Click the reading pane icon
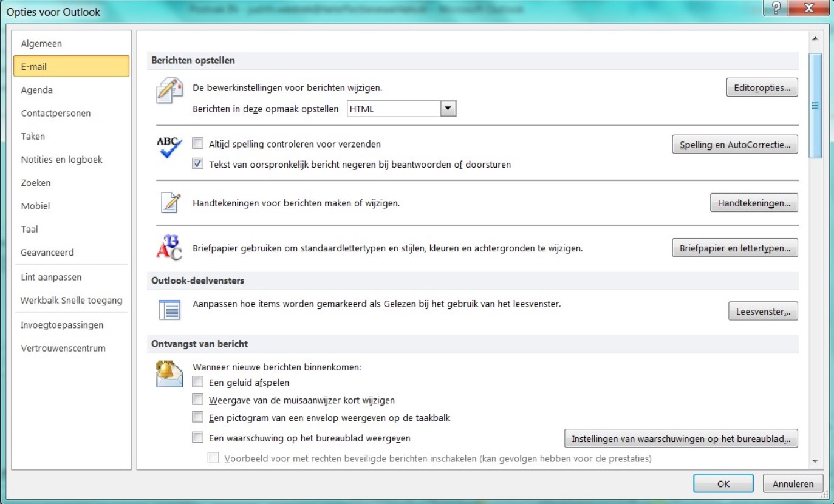 [169, 310]
